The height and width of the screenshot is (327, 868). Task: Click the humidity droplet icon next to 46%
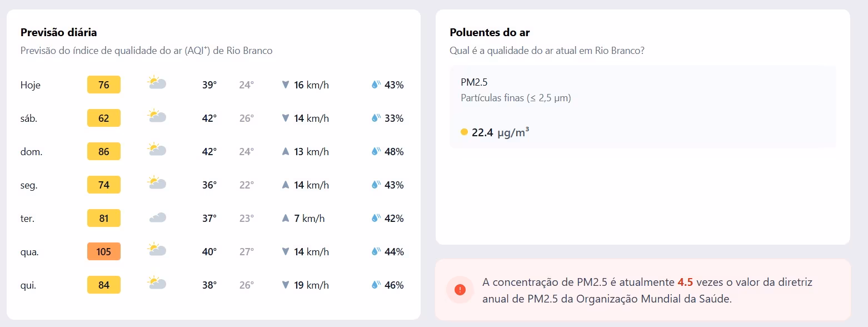click(376, 285)
